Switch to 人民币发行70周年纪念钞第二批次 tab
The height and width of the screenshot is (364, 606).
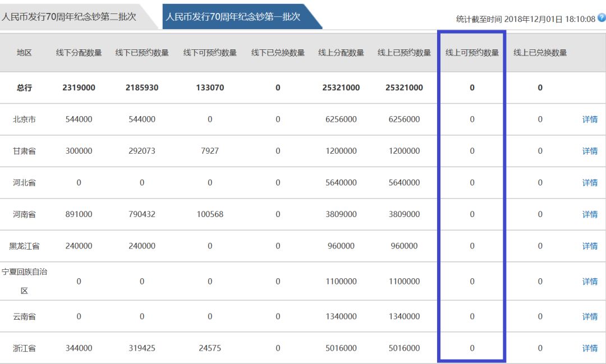pyautogui.click(x=69, y=17)
